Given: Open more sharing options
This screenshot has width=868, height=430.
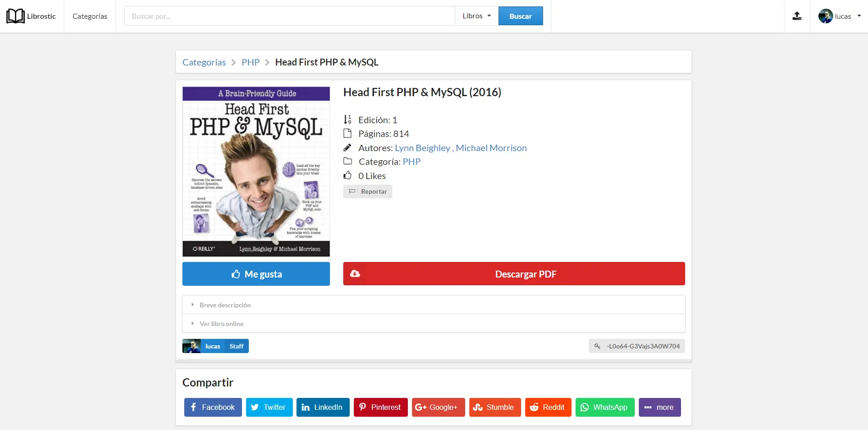Looking at the screenshot, I should (660, 407).
